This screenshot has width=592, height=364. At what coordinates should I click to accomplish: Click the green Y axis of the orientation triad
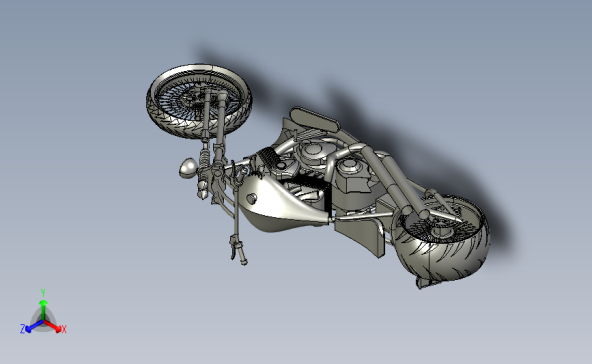coord(43,305)
